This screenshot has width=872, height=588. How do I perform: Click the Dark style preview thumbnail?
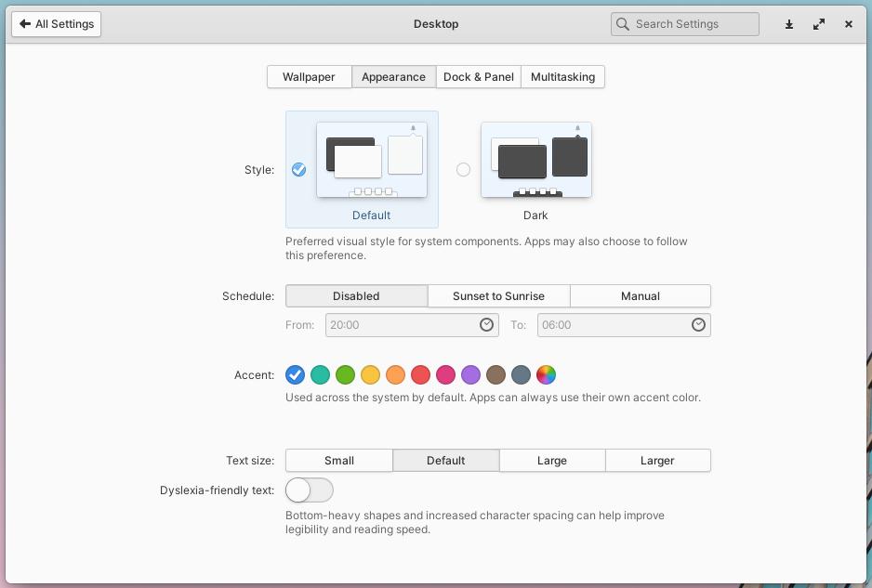(535, 159)
